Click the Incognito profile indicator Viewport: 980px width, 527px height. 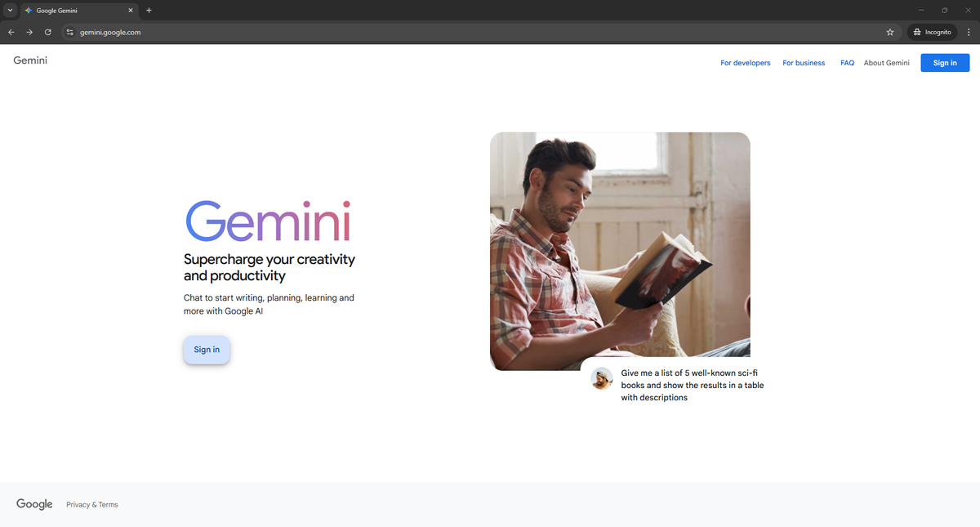pos(932,33)
